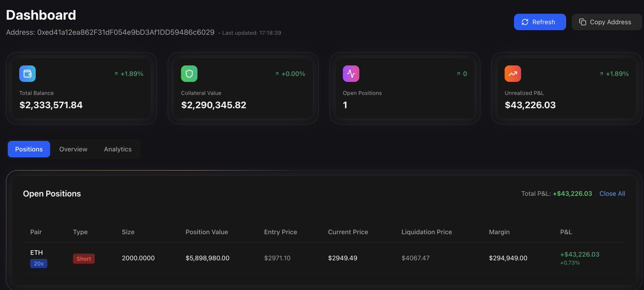Click the 20x leverage badge
The image size is (644, 290).
click(x=39, y=264)
